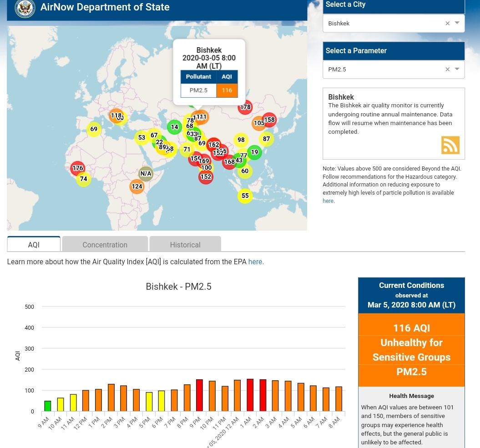Select the green 14 map marker
The image size is (480, 448).
click(174, 127)
